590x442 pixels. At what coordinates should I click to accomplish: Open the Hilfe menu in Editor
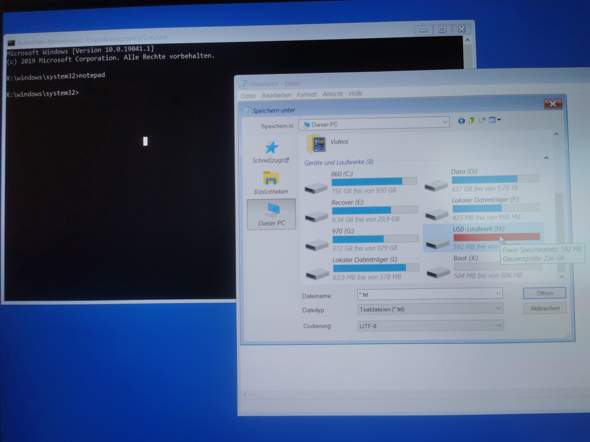click(x=355, y=93)
